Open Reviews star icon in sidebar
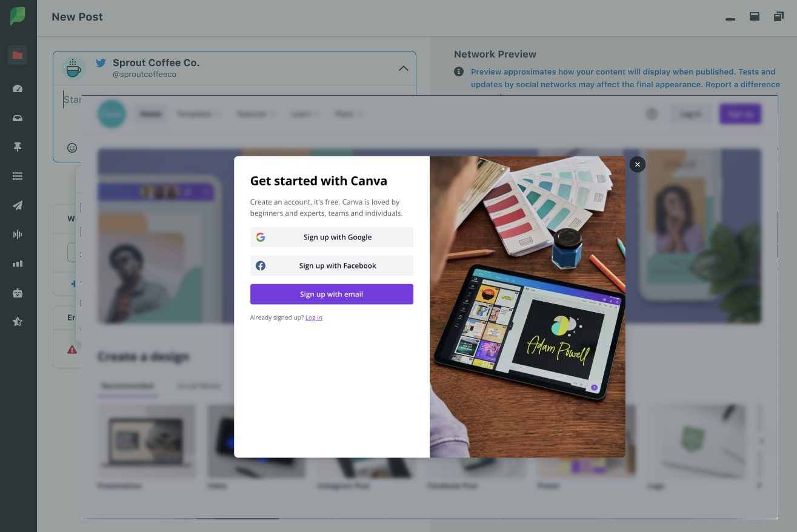Screen dimensions: 797x532 pos(18,322)
